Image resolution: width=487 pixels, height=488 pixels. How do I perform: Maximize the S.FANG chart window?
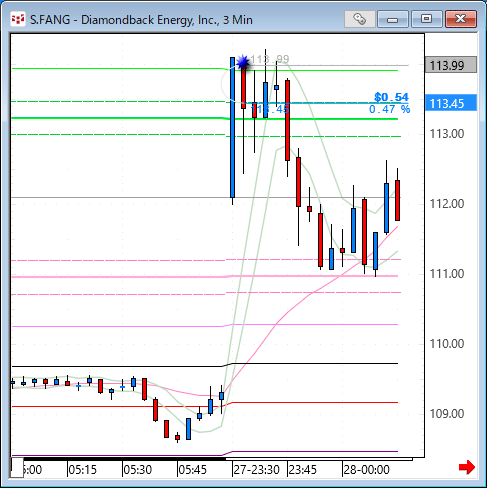click(x=426, y=19)
